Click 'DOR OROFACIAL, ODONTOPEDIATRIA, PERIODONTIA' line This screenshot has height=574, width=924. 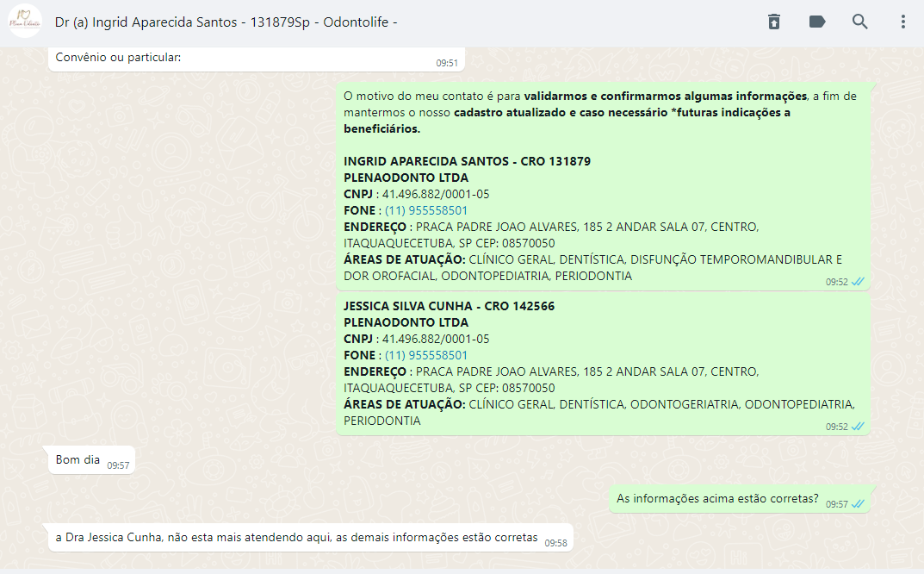pyautogui.click(x=488, y=276)
